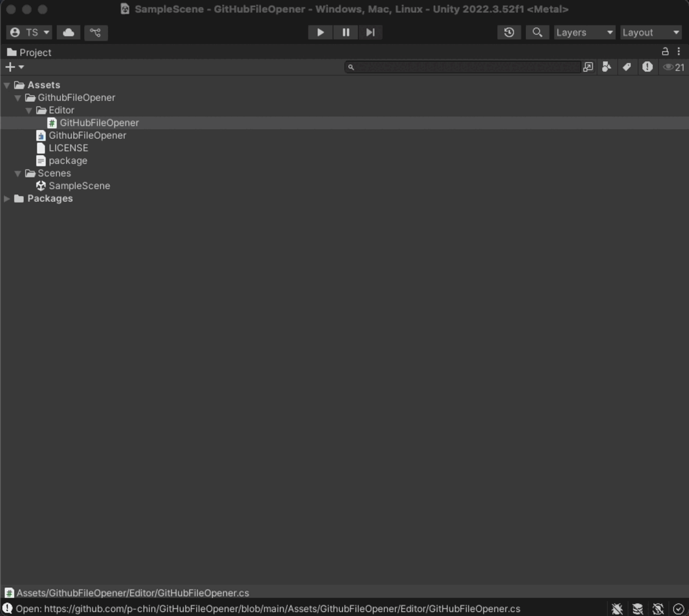Screen dimensions: 689x616
Task: Click Search by Label tag icon
Action: tap(627, 67)
